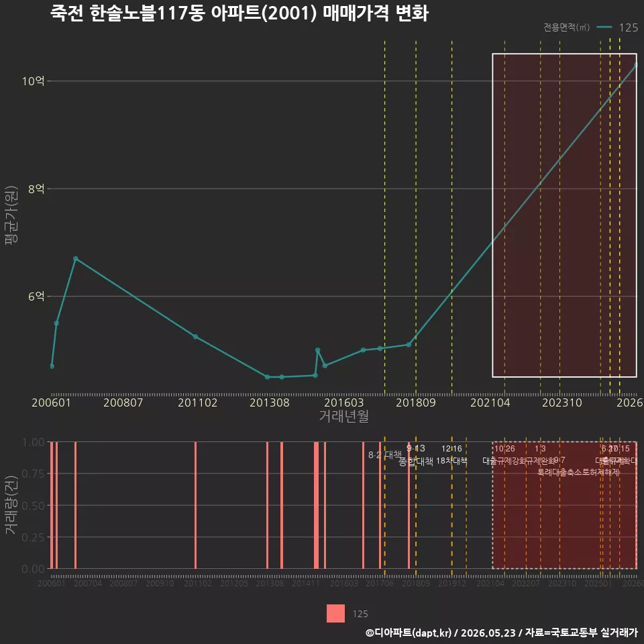Click 201706 on the volume chart x-axis
This screenshot has width=644, height=644.
[380, 583]
